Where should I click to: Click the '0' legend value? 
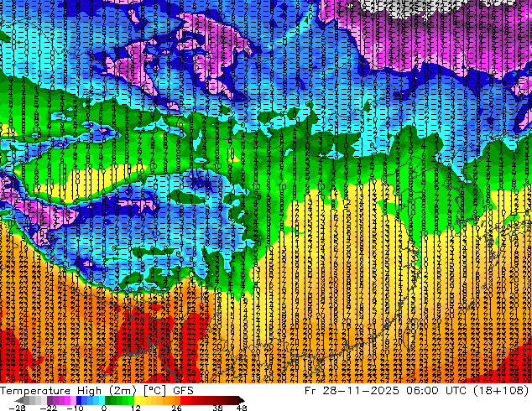pos(104,408)
